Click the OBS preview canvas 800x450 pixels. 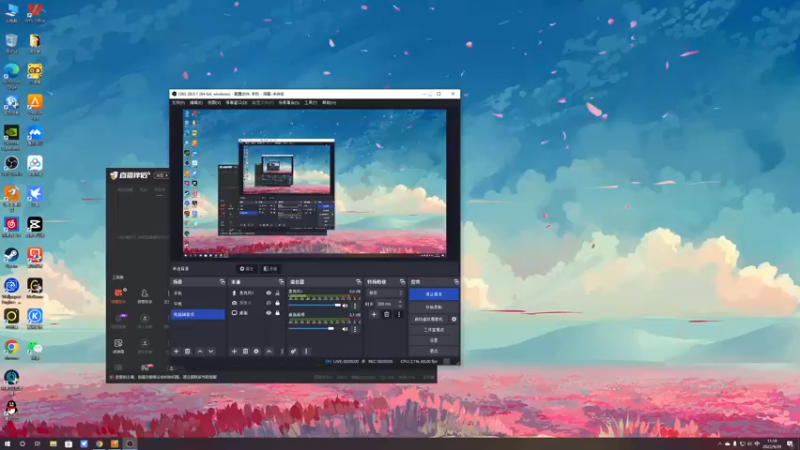pyautogui.click(x=315, y=183)
